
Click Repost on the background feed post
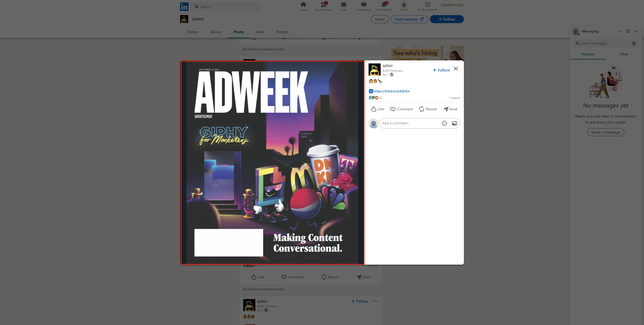(x=330, y=277)
